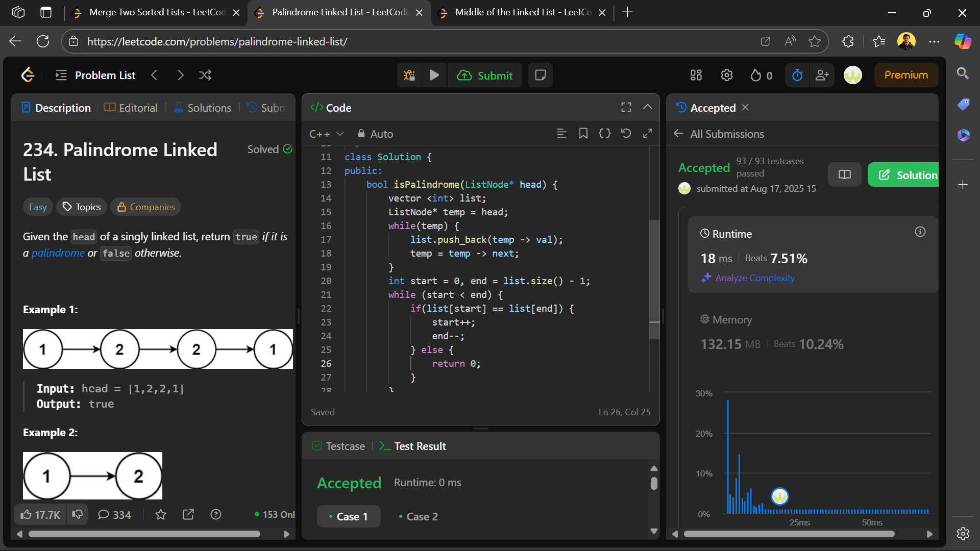Switch to the Editorial tab

(131, 108)
